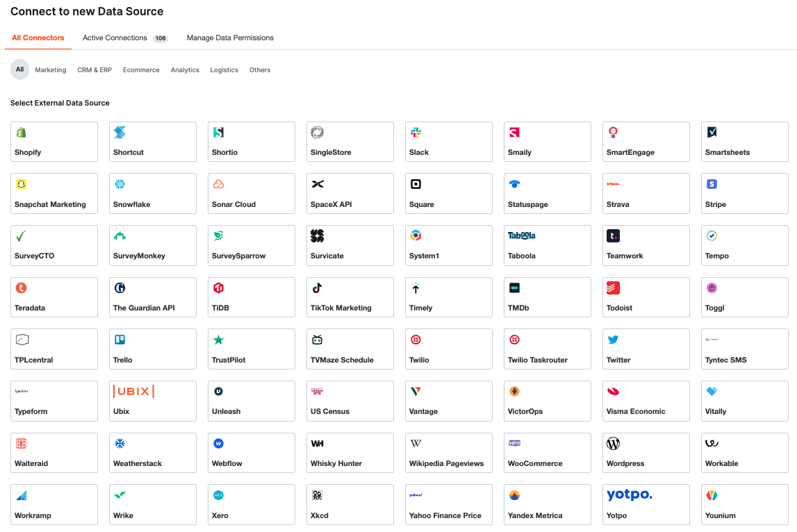Switch to the All Connectors tab

(x=38, y=38)
